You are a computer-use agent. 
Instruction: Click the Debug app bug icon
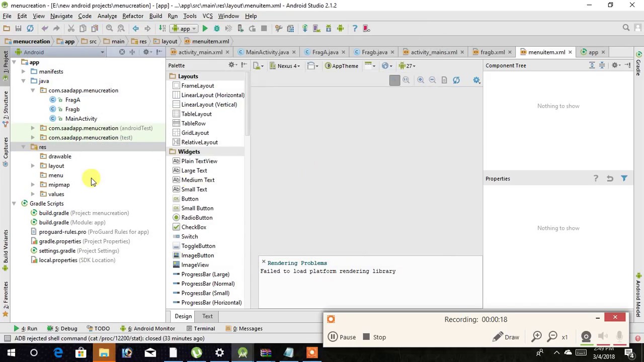pos(216,28)
